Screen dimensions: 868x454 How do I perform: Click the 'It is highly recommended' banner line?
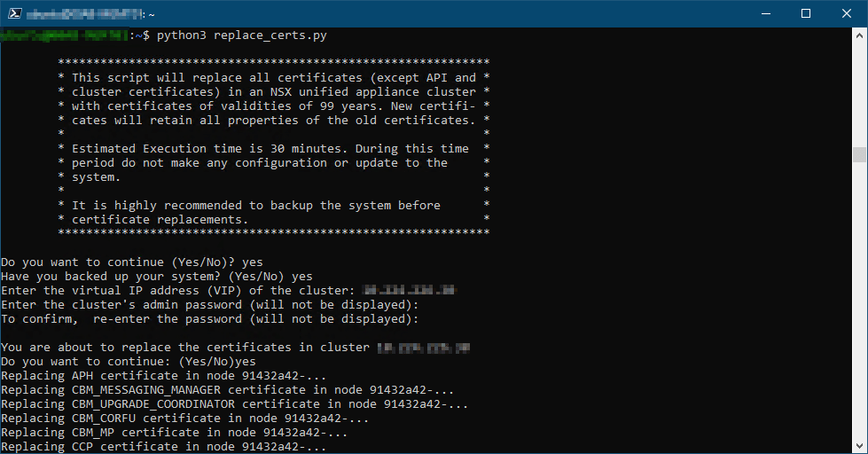click(x=256, y=206)
